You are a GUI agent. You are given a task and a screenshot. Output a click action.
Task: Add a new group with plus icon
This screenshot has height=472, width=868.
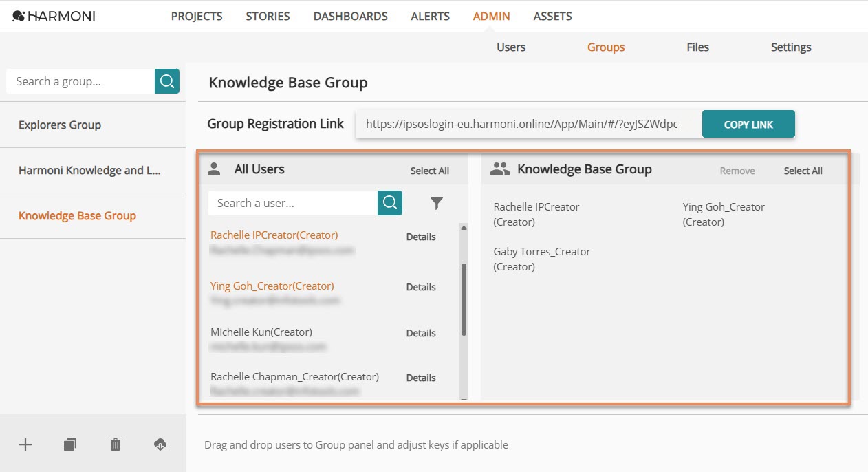25,444
